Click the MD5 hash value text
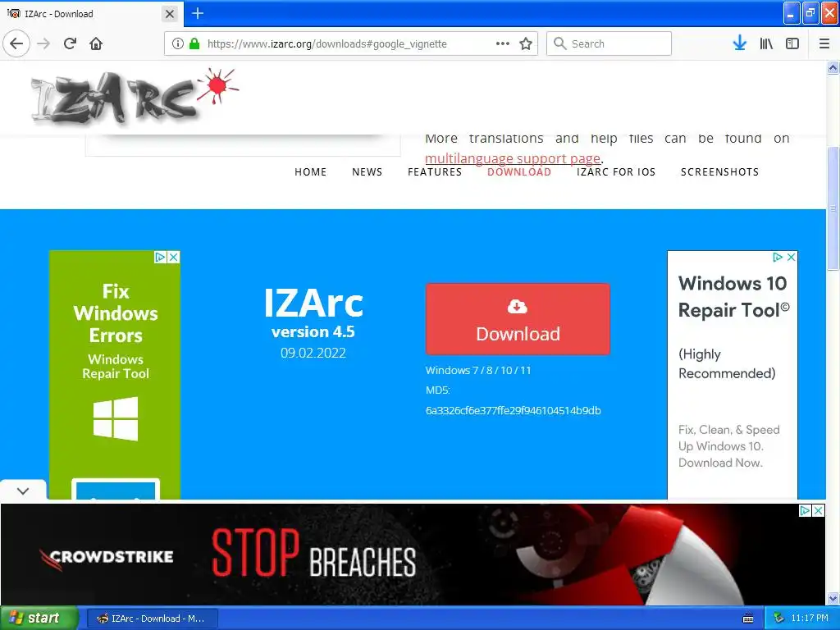The height and width of the screenshot is (630, 840). click(x=514, y=411)
